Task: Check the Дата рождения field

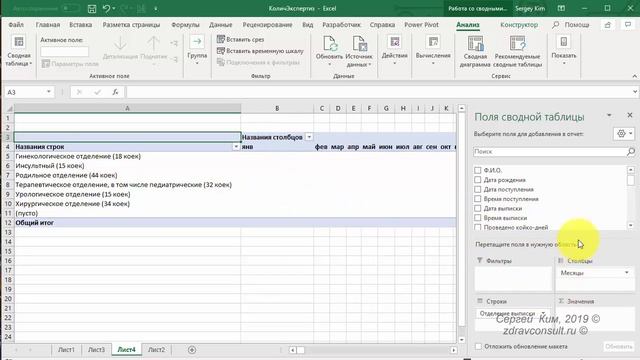Action: [478, 180]
